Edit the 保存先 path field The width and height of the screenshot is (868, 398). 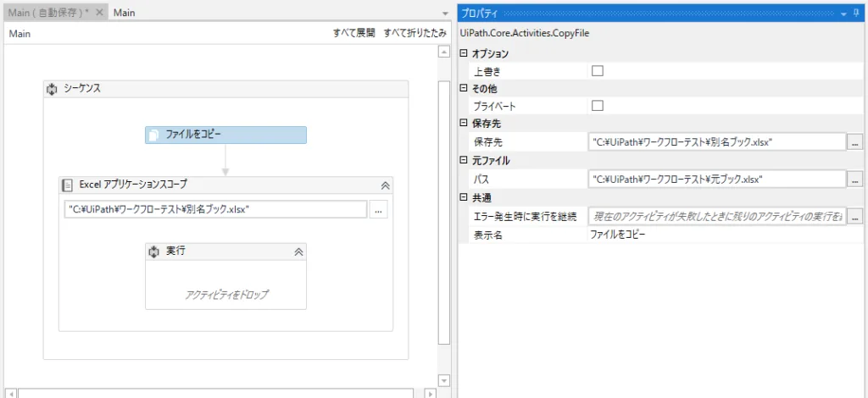(x=717, y=142)
